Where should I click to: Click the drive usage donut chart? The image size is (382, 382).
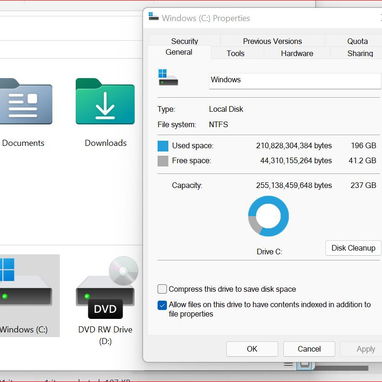click(268, 216)
